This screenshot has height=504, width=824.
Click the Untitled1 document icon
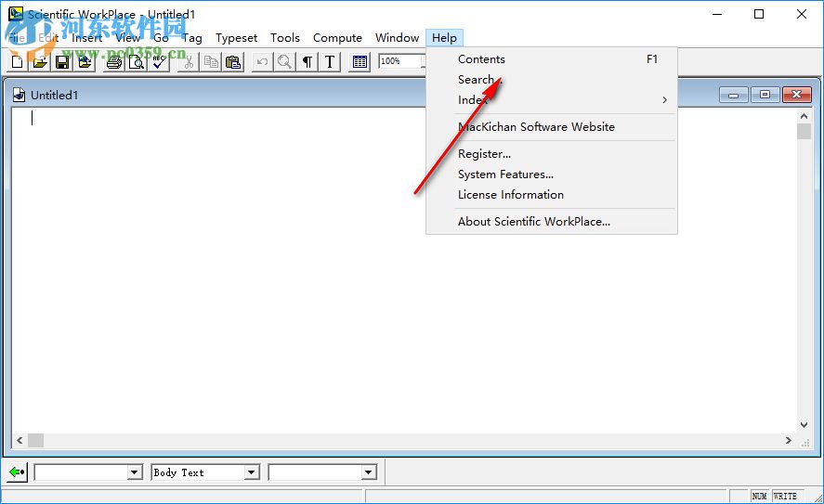(20, 95)
